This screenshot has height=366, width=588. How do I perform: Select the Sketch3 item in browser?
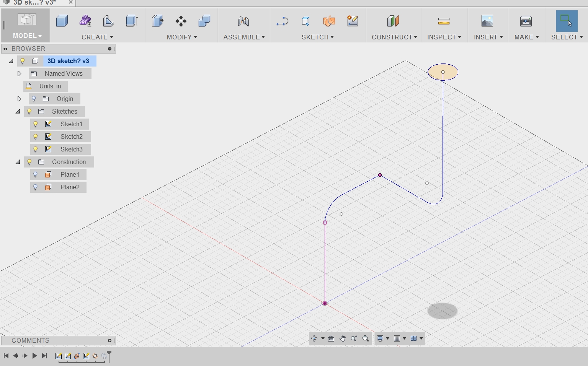72,149
